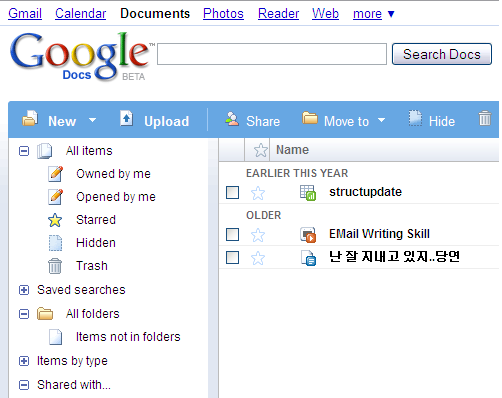Collapse the All items tree node
This screenshot has height=398, width=502.
pyautogui.click(x=24, y=151)
